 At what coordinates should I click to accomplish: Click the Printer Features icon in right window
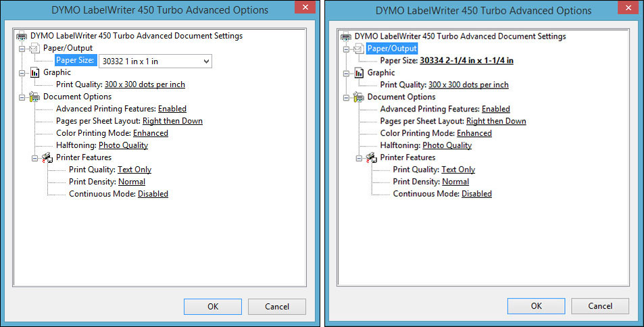tap(372, 157)
